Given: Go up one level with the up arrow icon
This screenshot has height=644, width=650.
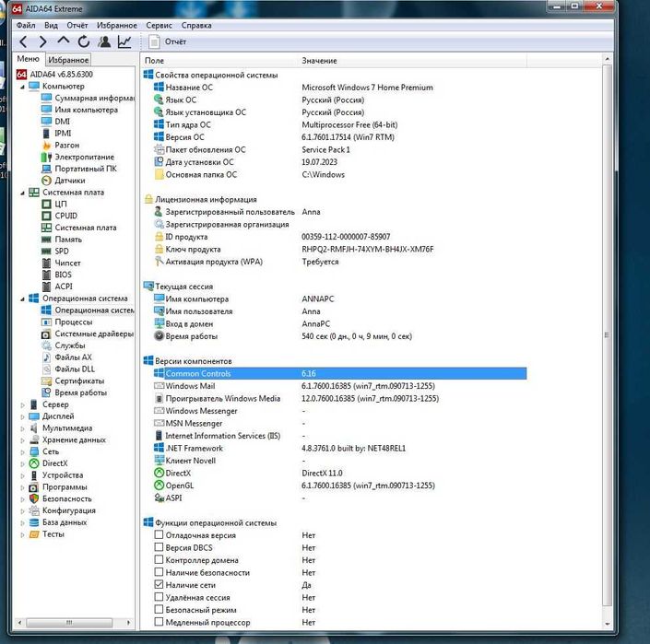Looking at the screenshot, I should (x=63, y=41).
